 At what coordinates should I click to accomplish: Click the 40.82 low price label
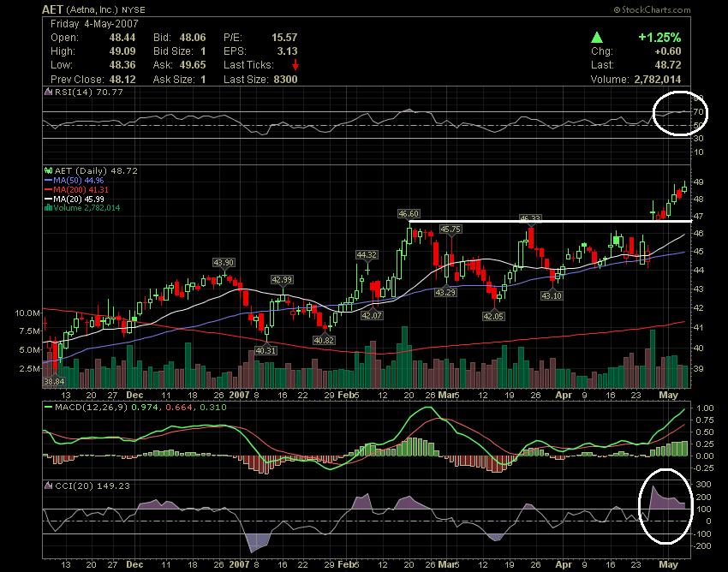pos(324,340)
